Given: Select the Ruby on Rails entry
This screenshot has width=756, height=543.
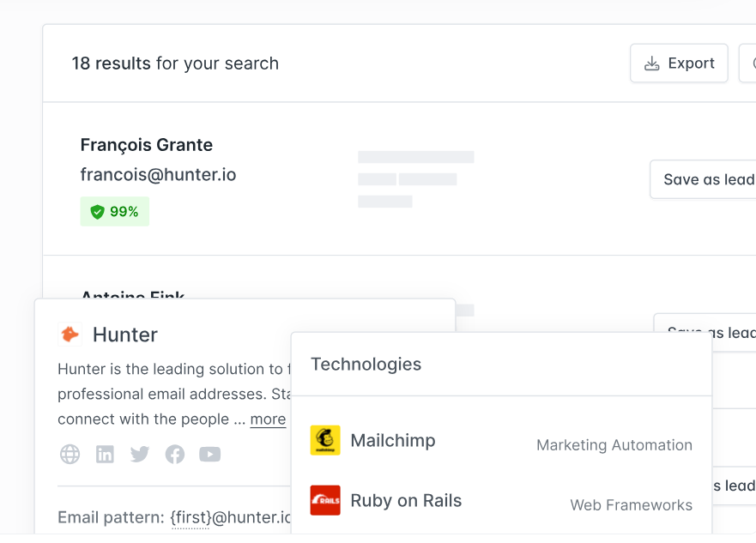Looking at the screenshot, I should coord(501,500).
